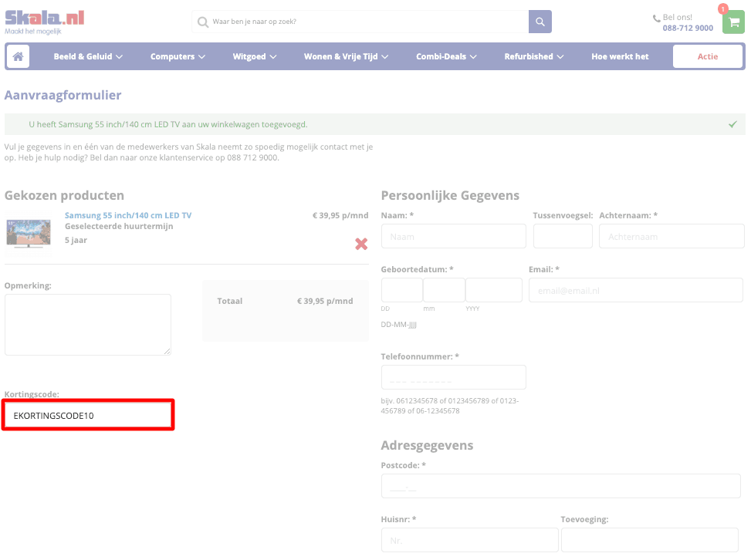
Task: Click the Email input field
Action: pyautogui.click(x=635, y=290)
